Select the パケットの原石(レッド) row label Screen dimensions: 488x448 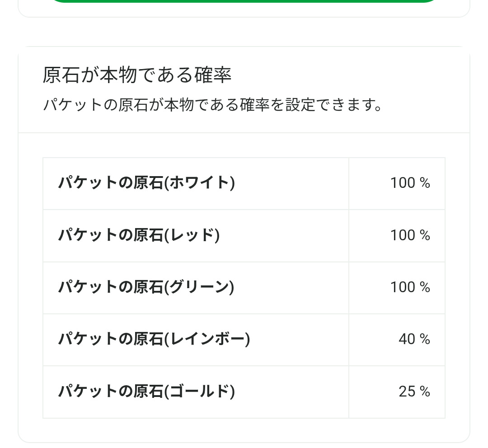(x=139, y=235)
